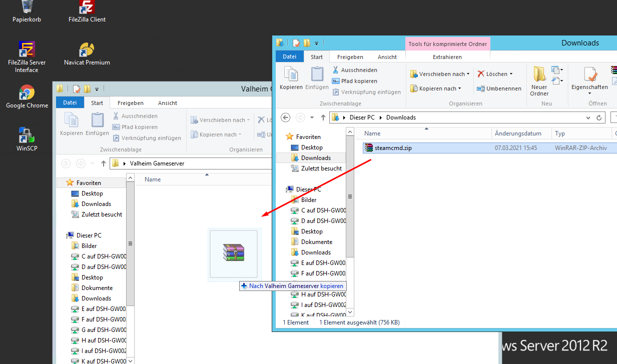Open the Kopieren nach dropdown in Downloads

pyautogui.click(x=435, y=88)
